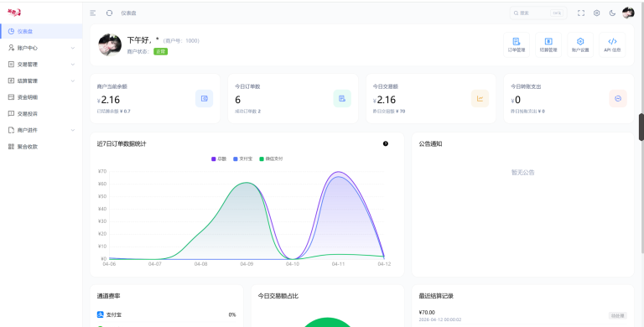Toggle the 微信支付 series in chart legend

coord(271,159)
